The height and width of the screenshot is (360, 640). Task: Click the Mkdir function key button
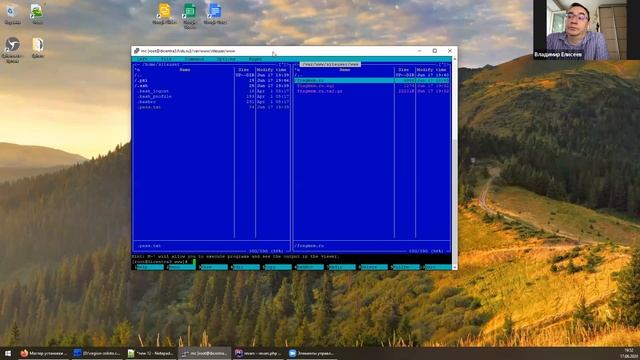coord(342,267)
